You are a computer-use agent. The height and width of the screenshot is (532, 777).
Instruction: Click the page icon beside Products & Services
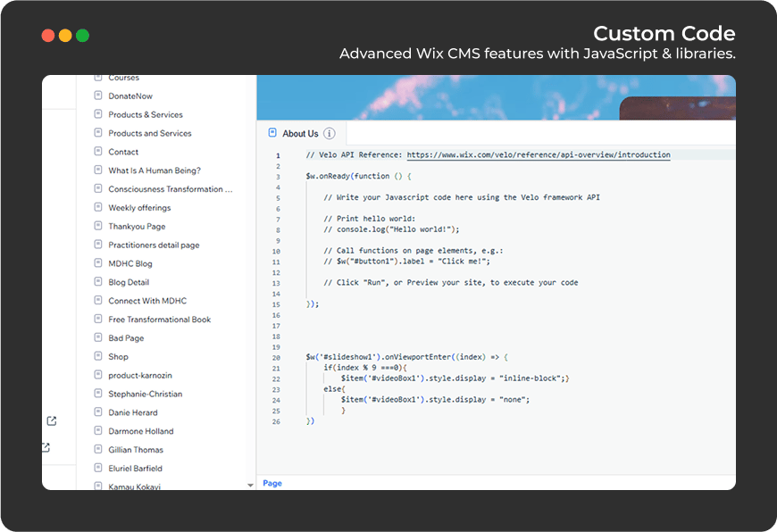(98, 114)
